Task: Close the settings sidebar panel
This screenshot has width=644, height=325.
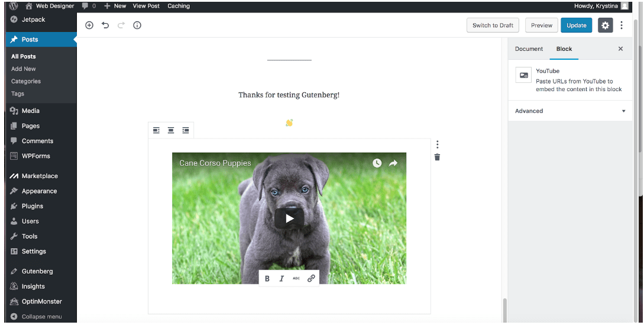Action: (620, 49)
